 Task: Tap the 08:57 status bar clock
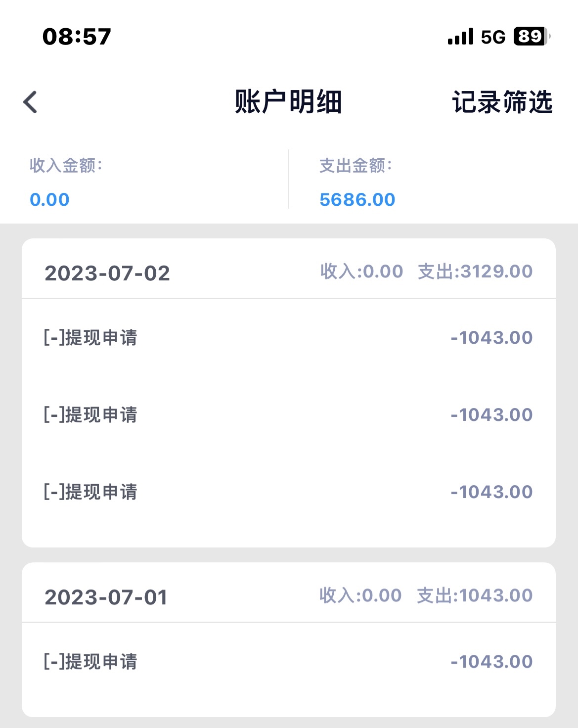tap(77, 37)
